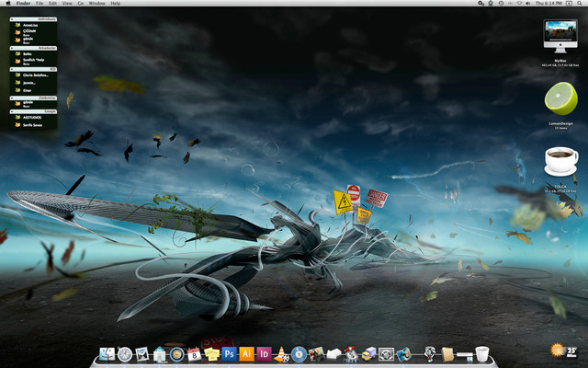Launch Safari compass icon in dock
Image resolution: width=588 pixels, height=368 pixels.
click(125, 354)
